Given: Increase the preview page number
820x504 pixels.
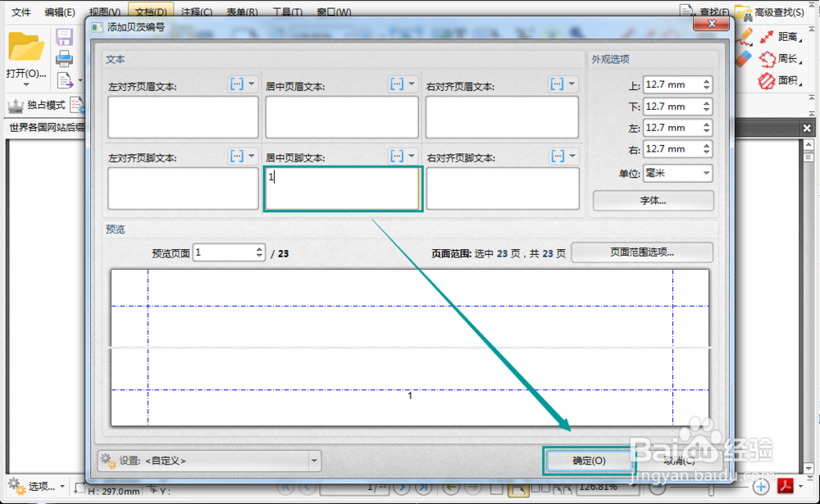Looking at the screenshot, I should tap(259, 249).
